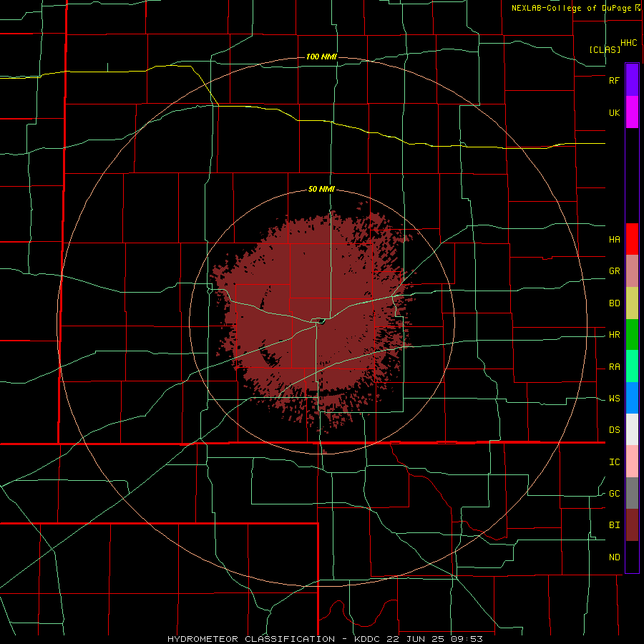Click the BI legend label
Viewport: 644px width, 644px height.
click(614, 525)
